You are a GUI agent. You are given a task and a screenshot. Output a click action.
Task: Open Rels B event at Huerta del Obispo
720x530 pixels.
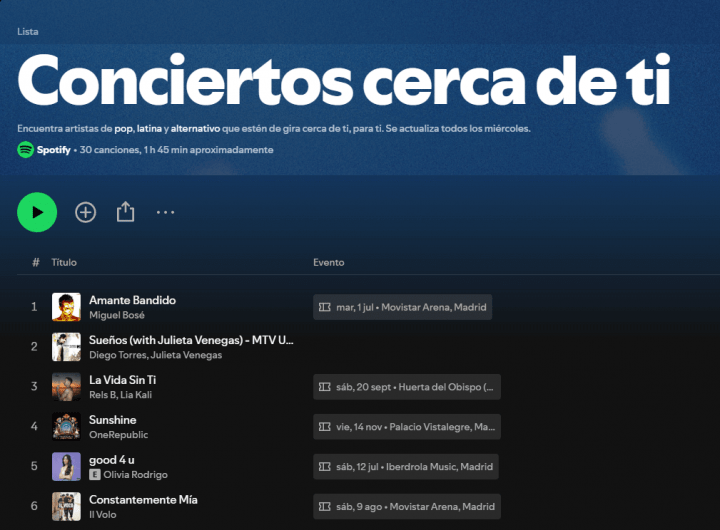(x=407, y=387)
